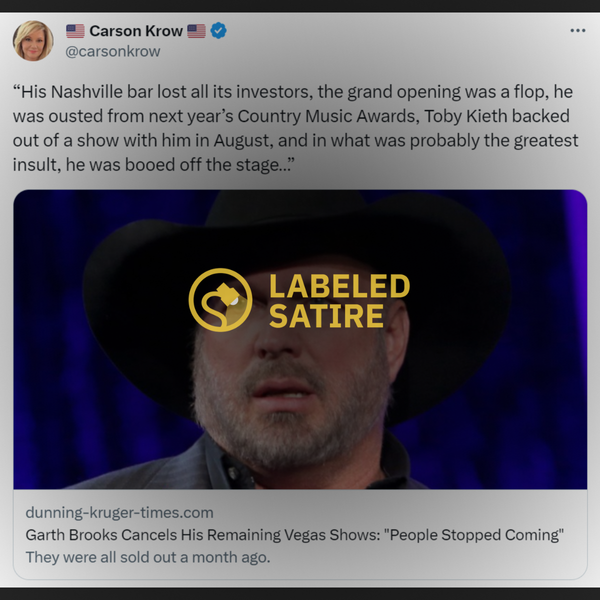Click the circular Labeled Satire logo
This screenshot has height=600, width=600.
click(220, 300)
